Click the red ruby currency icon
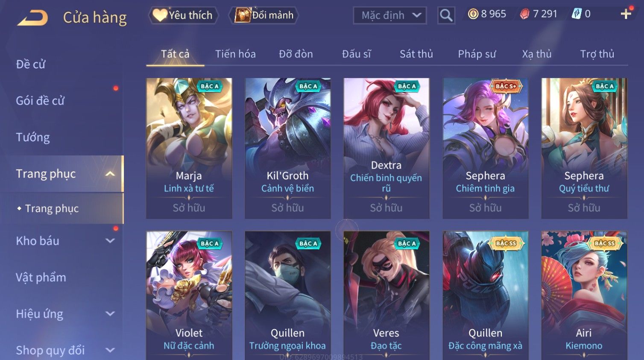Viewport: 644px width, 360px height. pyautogui.click(x=524, y=14)
